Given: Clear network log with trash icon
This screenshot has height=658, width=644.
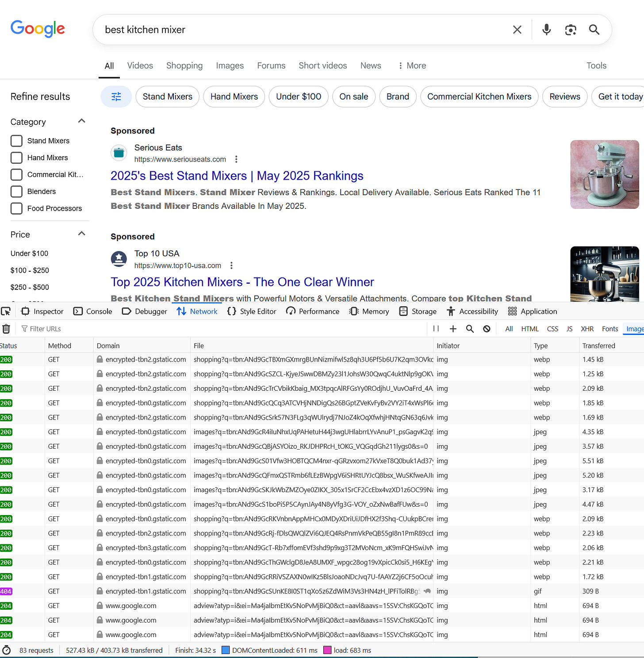Looking at the screenshot, I should 6,329.
